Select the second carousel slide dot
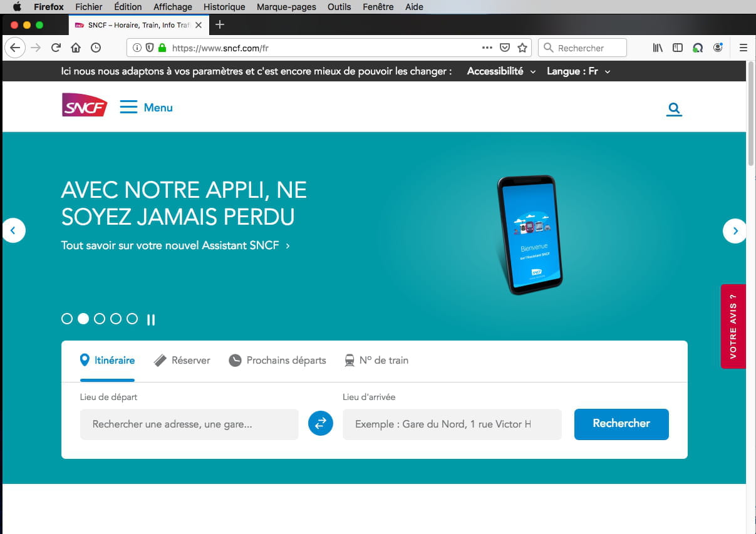 coord(83,319)
